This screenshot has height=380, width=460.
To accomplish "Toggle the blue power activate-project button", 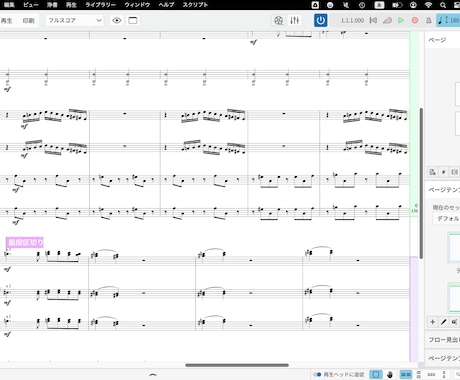I will tap(320, 20).
